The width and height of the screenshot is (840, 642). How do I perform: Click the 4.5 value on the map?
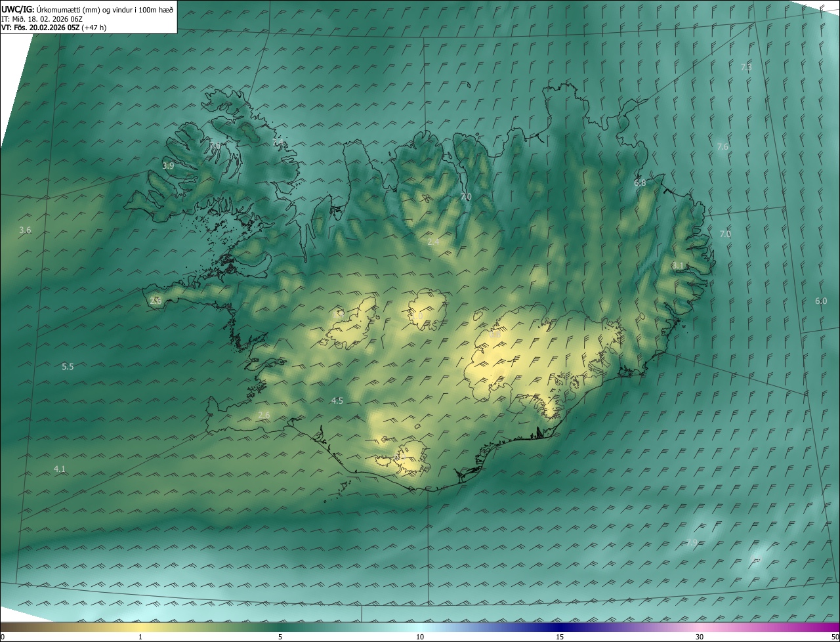[337, 401]
